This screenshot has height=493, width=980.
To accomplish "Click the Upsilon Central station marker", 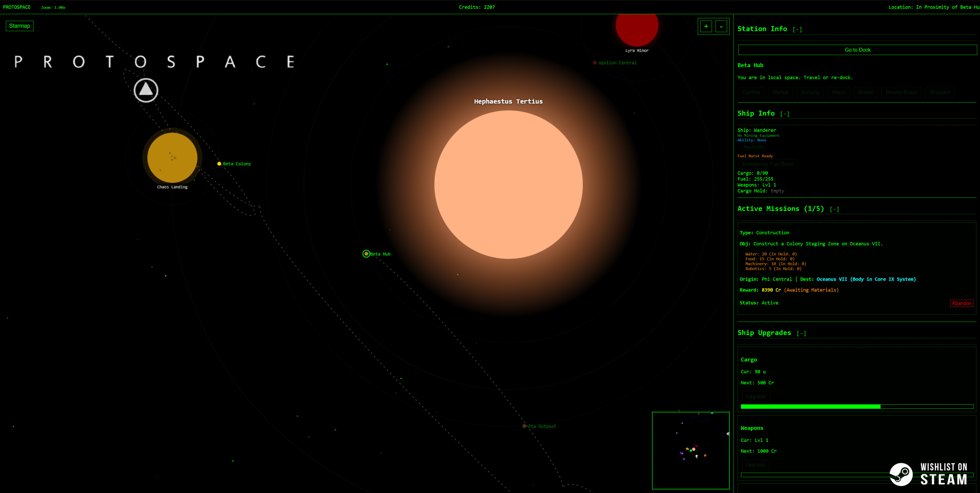I will pyautogui.click(x=595, y=63).
